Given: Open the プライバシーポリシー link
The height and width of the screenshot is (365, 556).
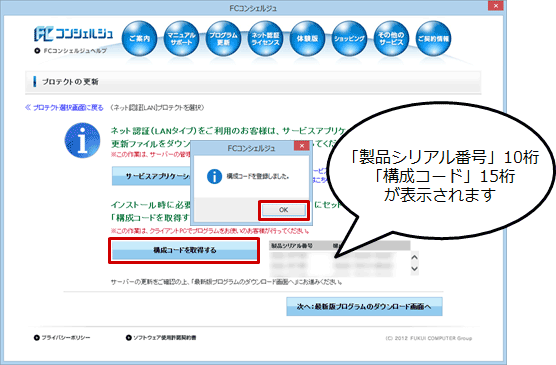Looking at the screenshot, I should [62, 338].
